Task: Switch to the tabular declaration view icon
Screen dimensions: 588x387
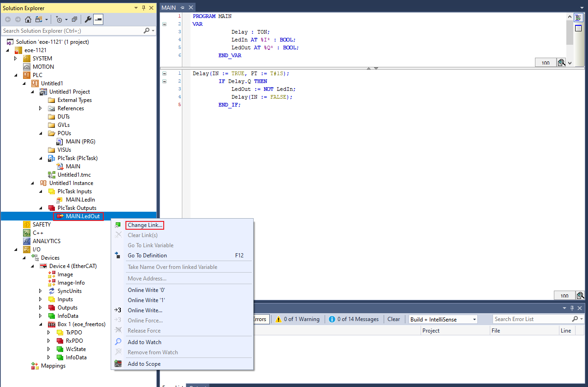Action: [578, 28]
